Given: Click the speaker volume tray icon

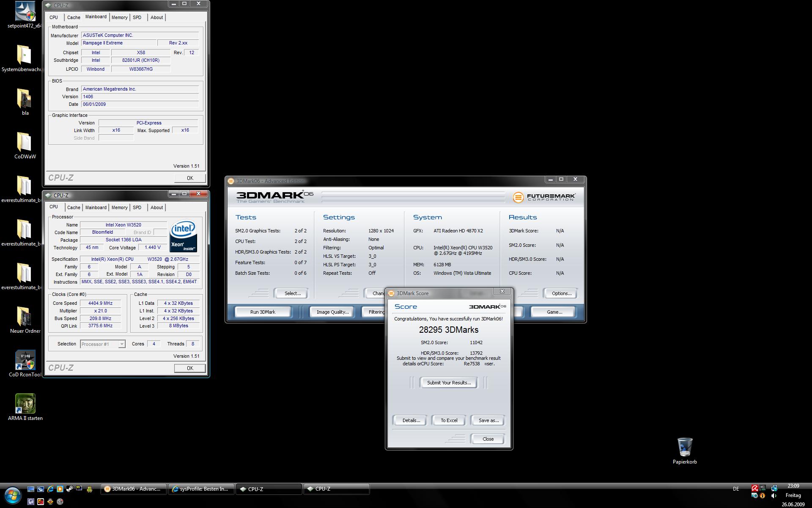Looking at the screenshot, I should click(774, 496).
